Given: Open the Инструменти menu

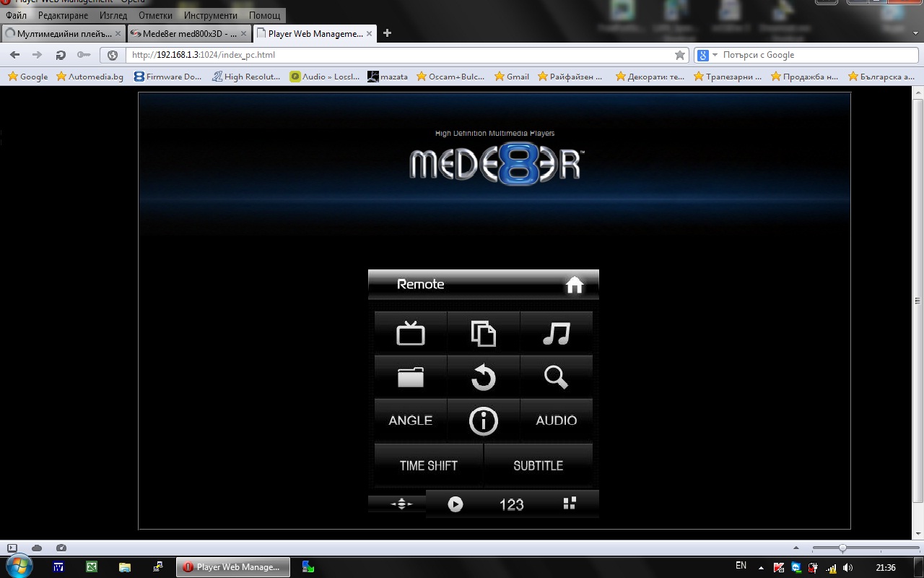Looking at the screenshot, I should pos(210,15).
